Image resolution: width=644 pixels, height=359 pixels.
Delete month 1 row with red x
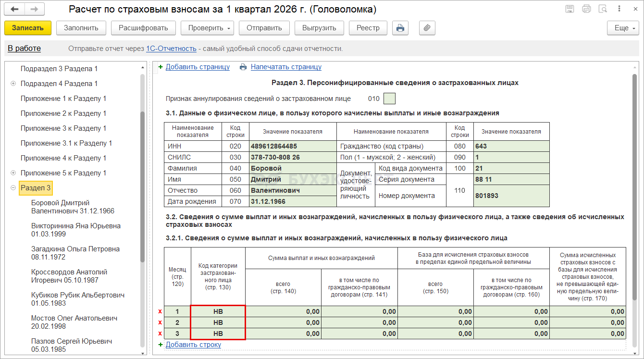tap(160, 311)
